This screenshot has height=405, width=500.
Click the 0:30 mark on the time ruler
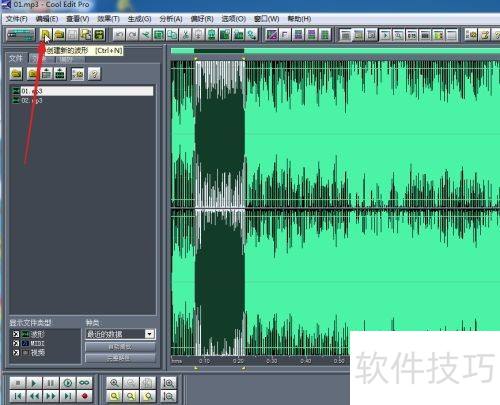pos(272,361)
